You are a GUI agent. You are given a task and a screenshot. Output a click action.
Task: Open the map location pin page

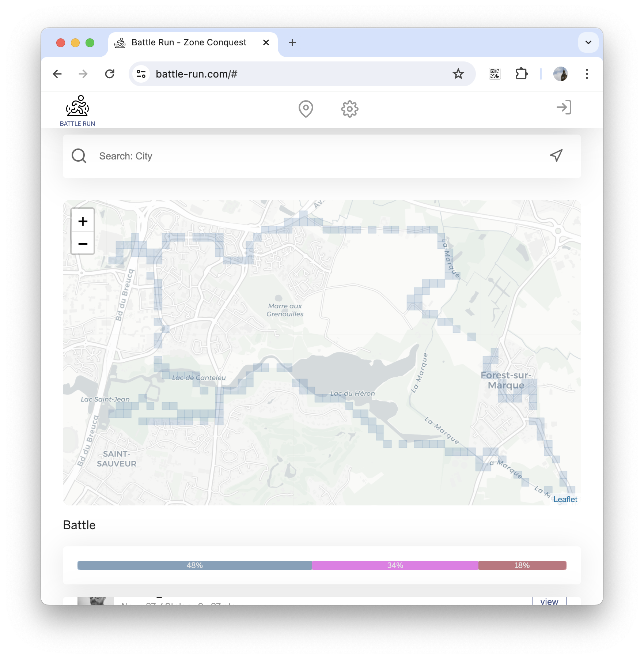[306, 109]
